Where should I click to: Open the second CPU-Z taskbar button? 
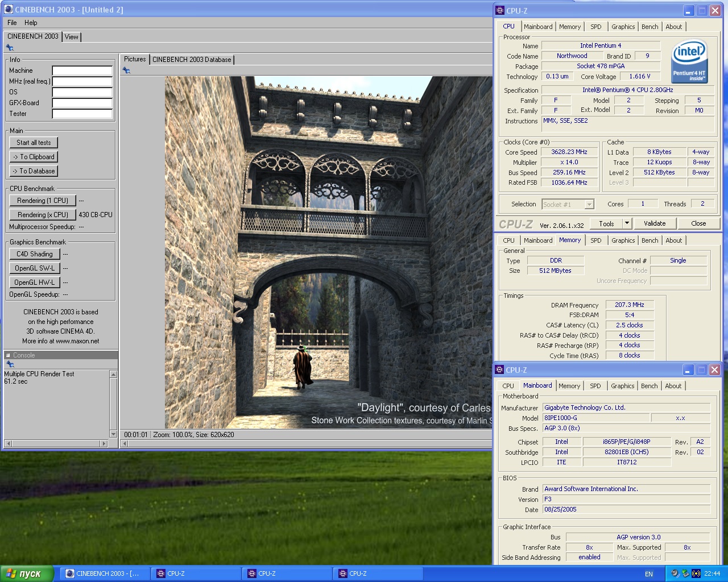click(287, 573)
